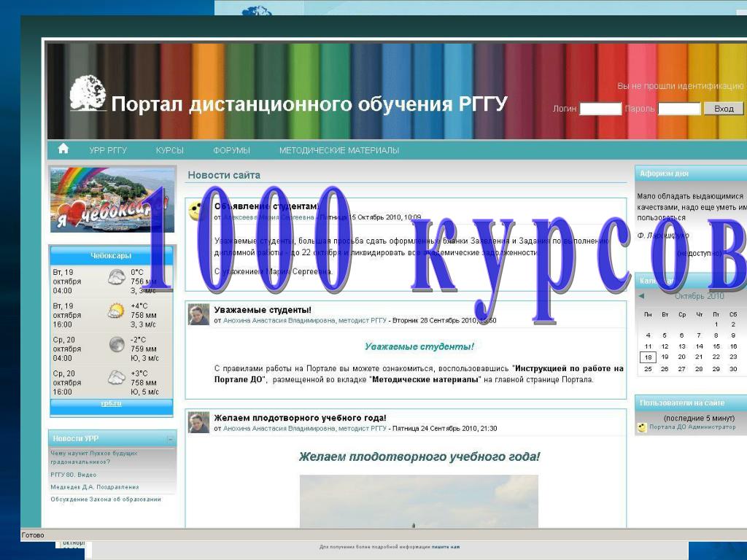Open the РГГУ 80. Видео link
Screen dimensions: 747x560
[74, 475]
